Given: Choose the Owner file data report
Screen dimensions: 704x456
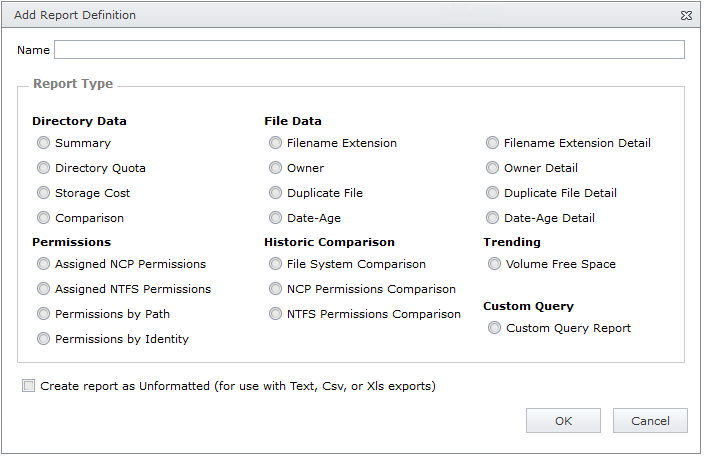Looking at the screenshot, I should [275, 168].
